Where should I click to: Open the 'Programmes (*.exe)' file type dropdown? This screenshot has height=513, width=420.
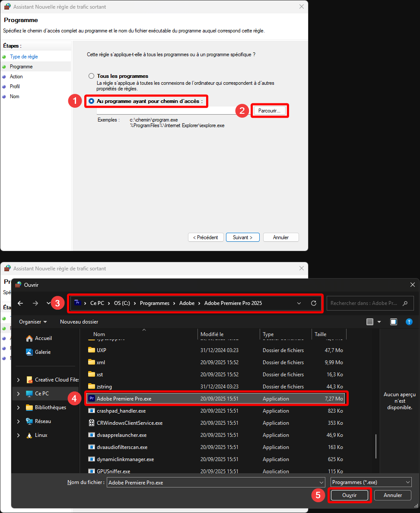pyautogui.click(x=371, y=482)
